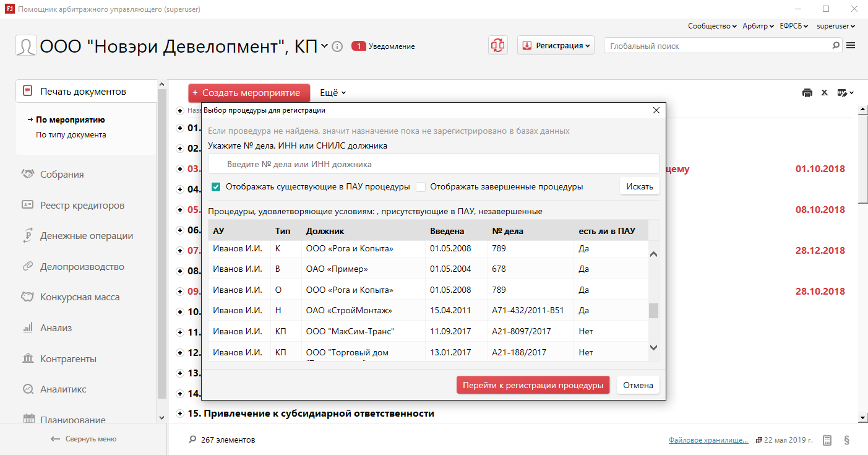Enable Отображать завершенные процедуры checkbox

[x=421, y=187]
